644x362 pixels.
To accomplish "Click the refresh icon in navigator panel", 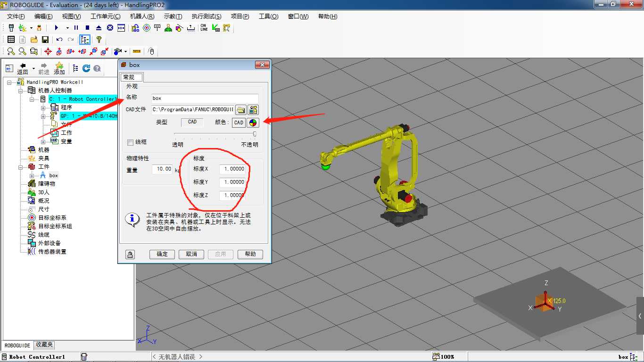I will tap(86, 68).
